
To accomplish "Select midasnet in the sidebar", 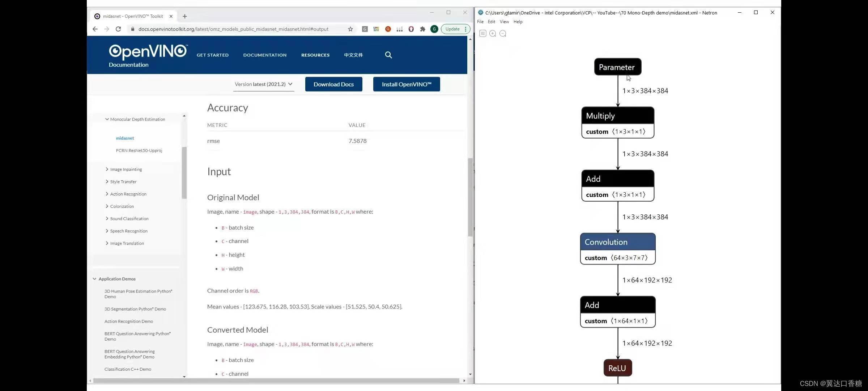I will 125,138.
